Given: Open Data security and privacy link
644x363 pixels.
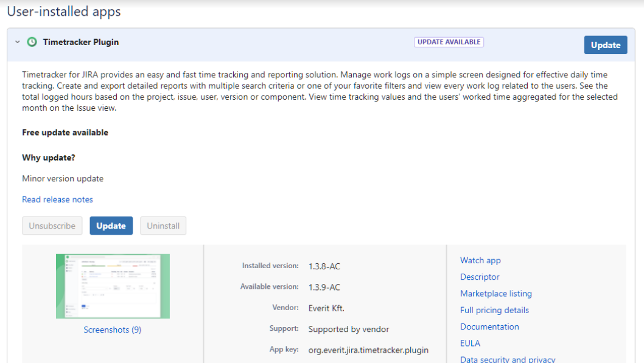Looking at the screenshot, I should [x=508, y=359].
